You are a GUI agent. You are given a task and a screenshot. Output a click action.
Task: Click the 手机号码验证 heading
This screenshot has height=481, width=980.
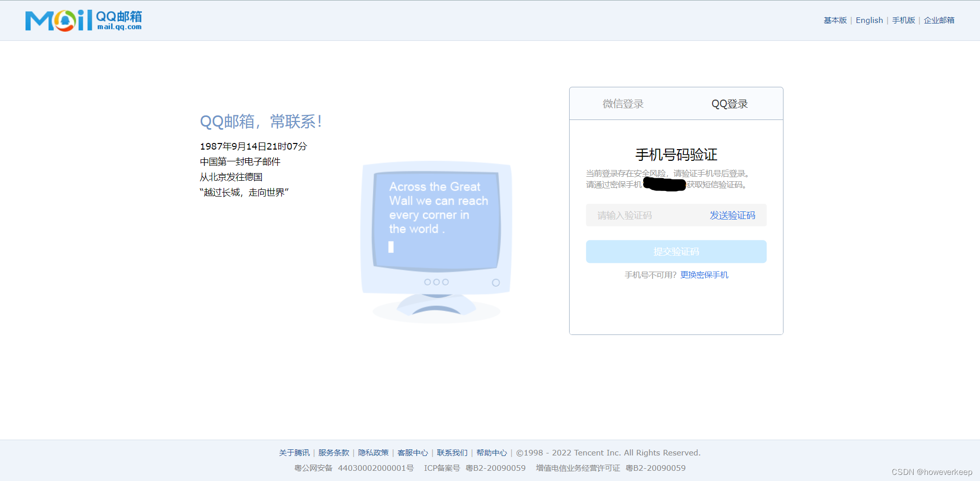pyautogui.click(x=676, y=154)
